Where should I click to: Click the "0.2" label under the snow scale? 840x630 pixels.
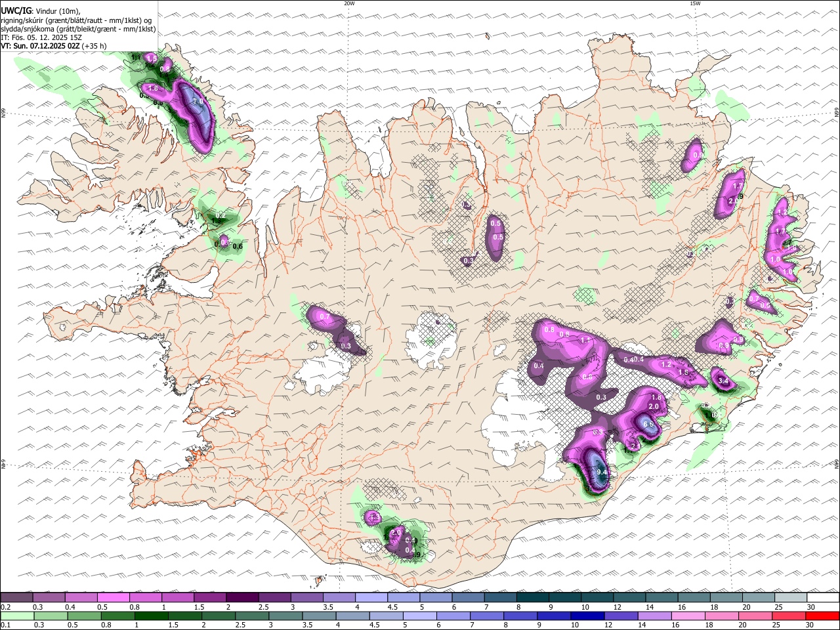[6, 607]
